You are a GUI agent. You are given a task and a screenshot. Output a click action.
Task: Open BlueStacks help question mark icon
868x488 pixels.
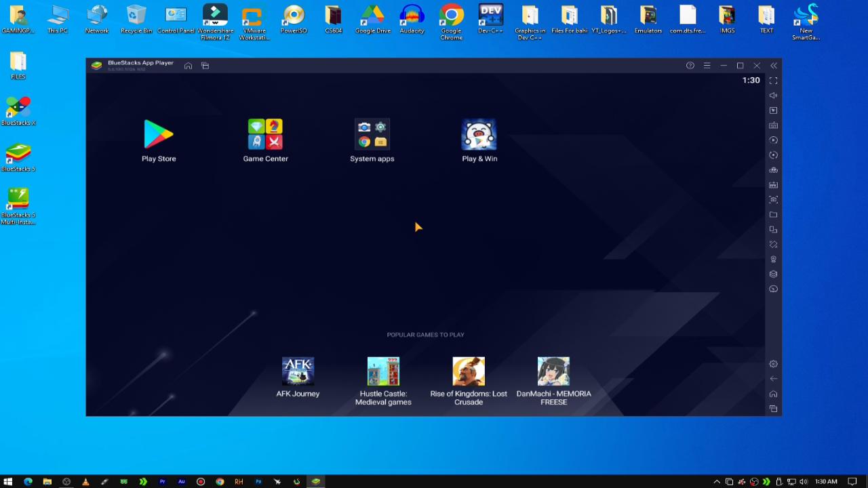(690, 66)
